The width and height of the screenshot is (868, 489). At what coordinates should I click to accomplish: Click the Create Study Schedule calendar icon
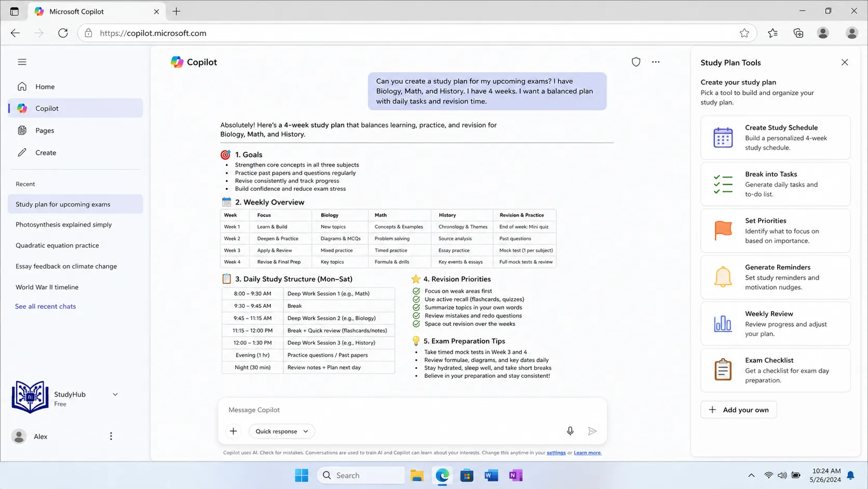click(x=723, y=138)
